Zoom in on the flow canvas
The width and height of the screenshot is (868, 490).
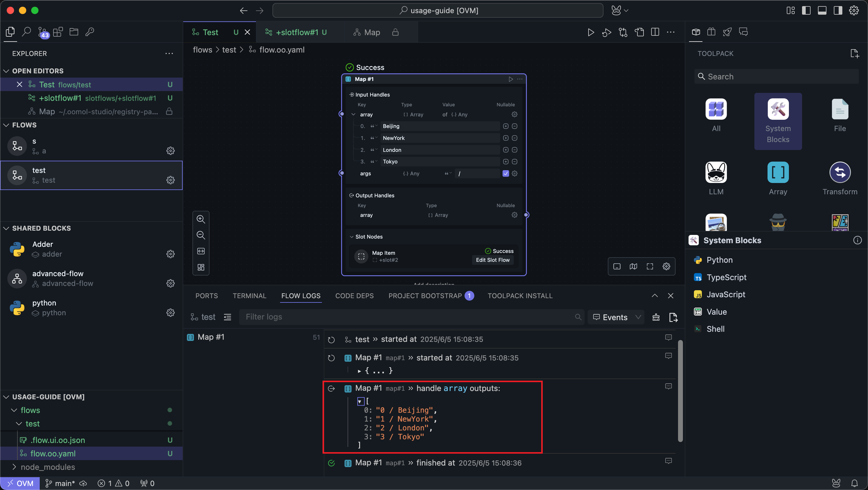[201, 219]
